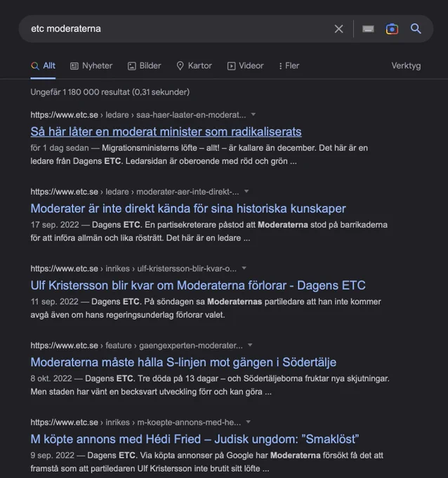Viewport: 448px width, 478px height.
Task: Submit the search with the magnifier icon
Action: [x=416, y=29]
